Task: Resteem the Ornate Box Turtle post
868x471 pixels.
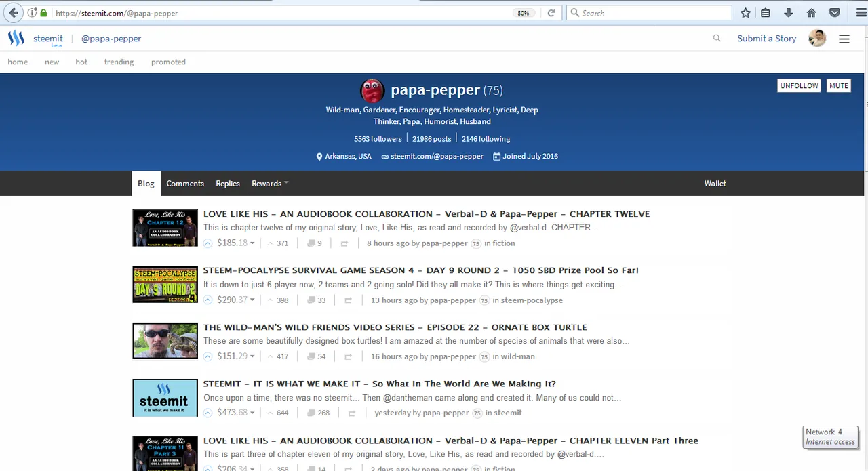Action: [x=349, y=356]
